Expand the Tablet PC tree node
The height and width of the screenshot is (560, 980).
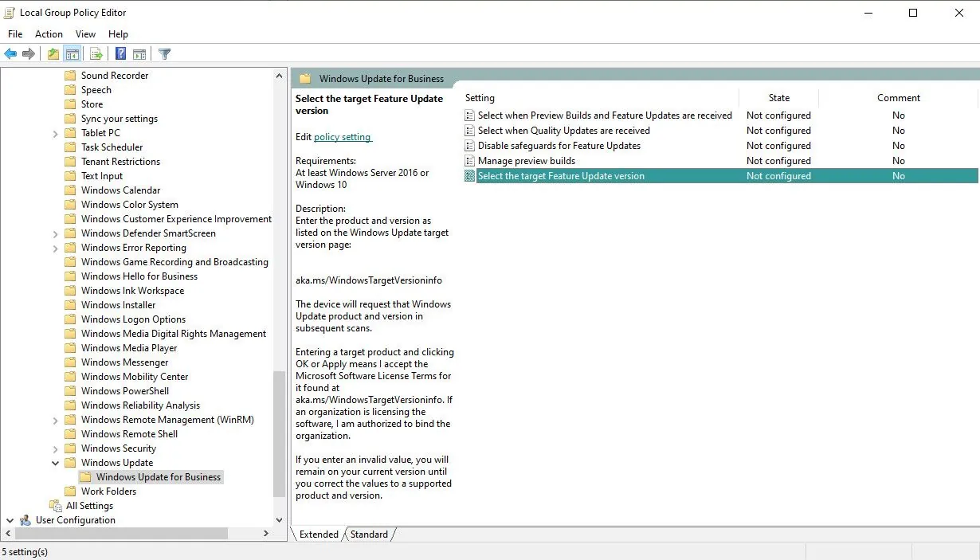click(x=55, y=132)
